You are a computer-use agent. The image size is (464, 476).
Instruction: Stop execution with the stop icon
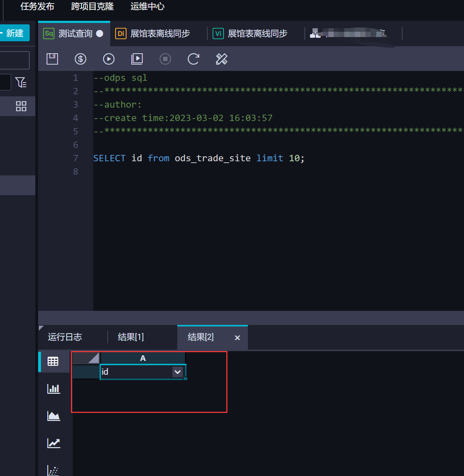[165, 59]
